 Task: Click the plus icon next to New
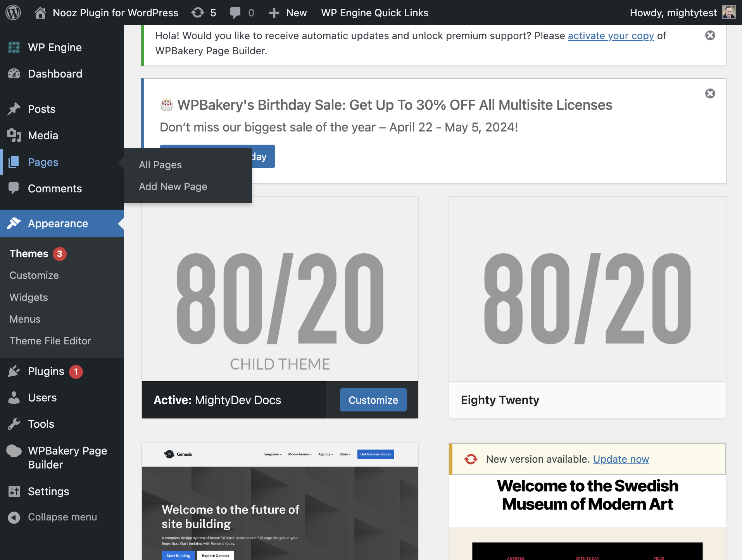(x=274, y=13)
